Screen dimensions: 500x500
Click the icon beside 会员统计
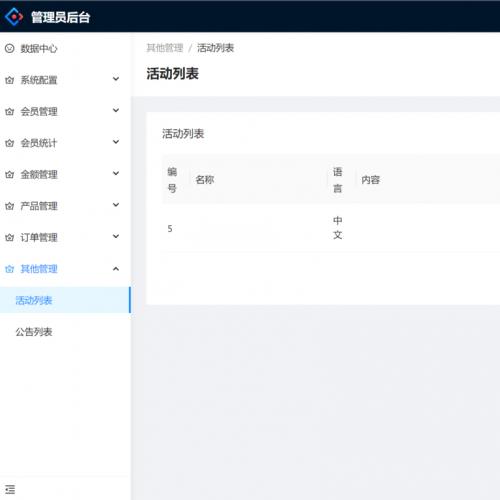click(x=10, y=143)
